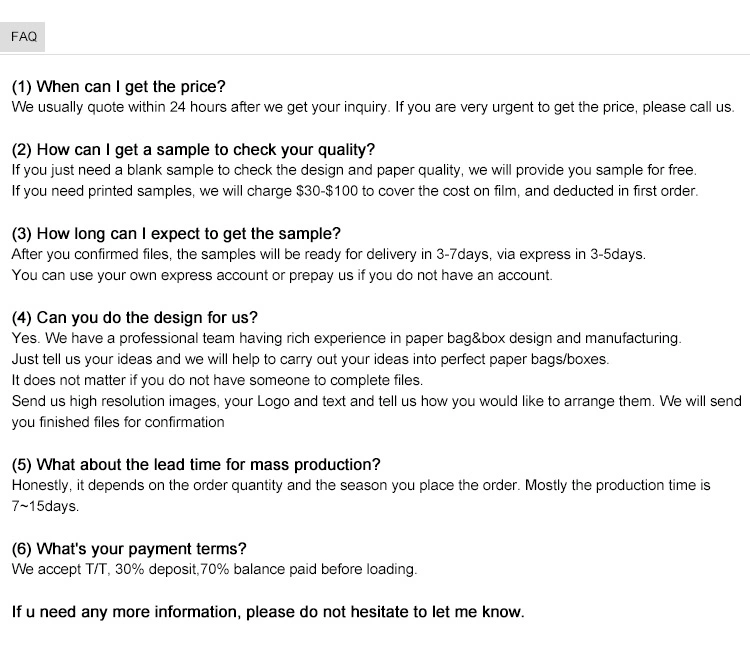Click the line about free blank samples
This screenshot has height=652, width=750.
click(x=354, y=170)
